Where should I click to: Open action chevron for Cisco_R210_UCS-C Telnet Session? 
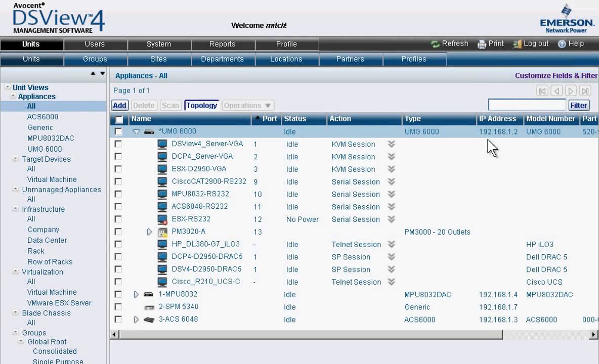pyautogui.click(x=391, y=282)
